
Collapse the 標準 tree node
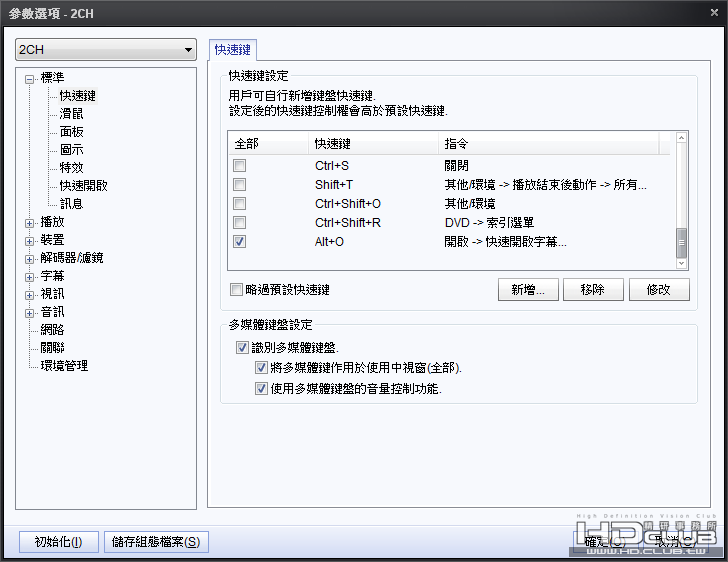(x=29, y=79)
